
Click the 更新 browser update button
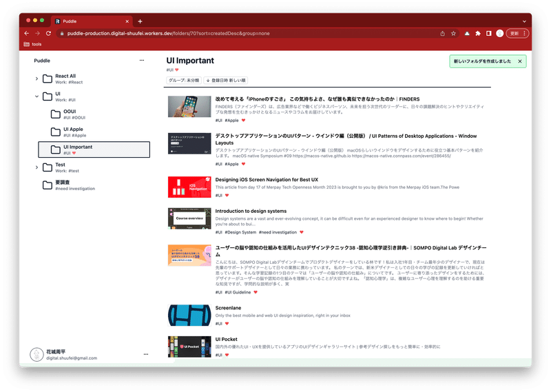pyautogui.click(x=517, y=33)
